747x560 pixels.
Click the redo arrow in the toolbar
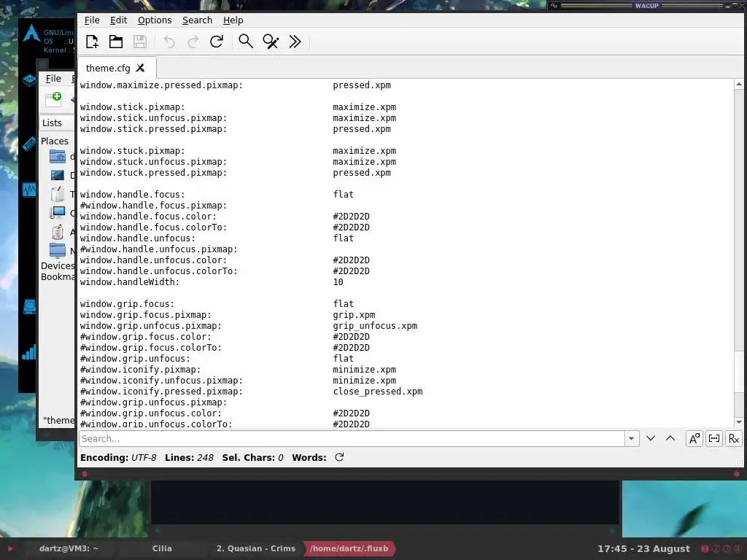[x=193, y=42]
